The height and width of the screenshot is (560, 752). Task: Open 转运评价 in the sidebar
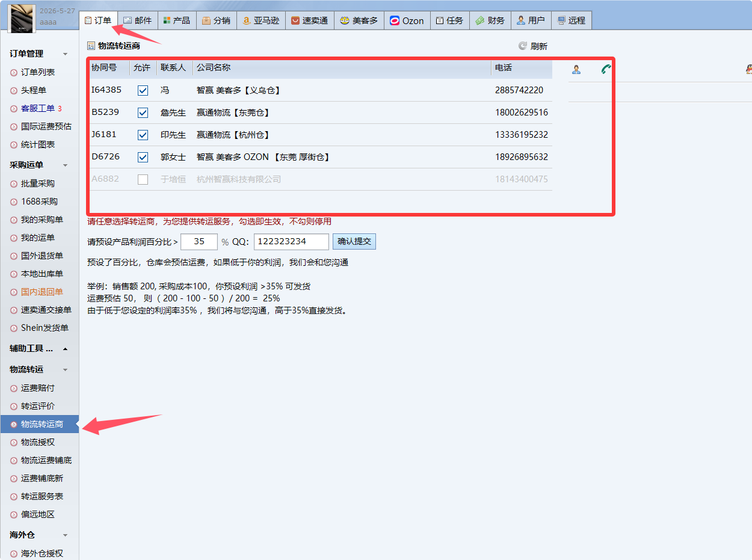click(38, 406)
